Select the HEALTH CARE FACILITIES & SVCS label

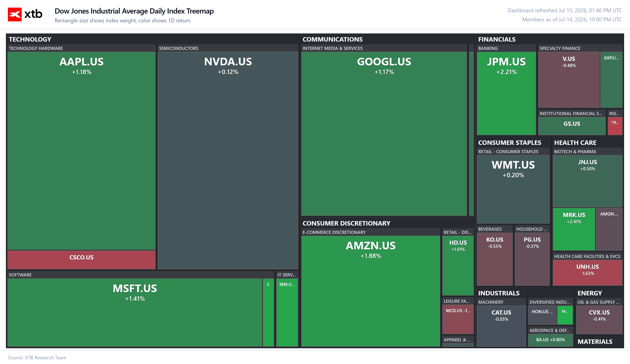tap(587, 256)
